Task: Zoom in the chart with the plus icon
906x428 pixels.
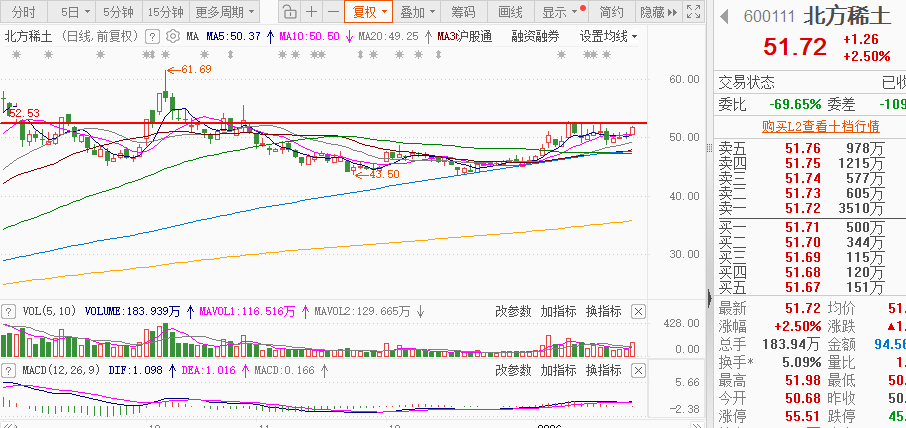Action: tap(311, 13)
